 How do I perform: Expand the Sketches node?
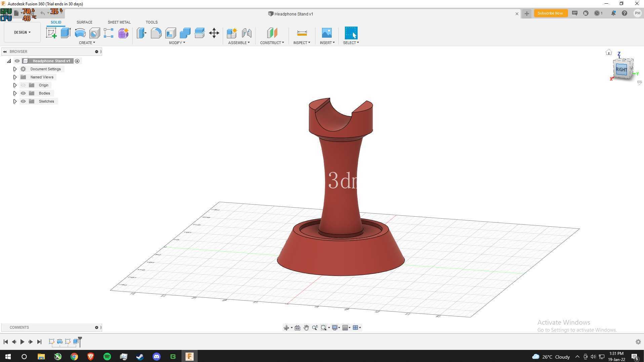pos(15,101)
